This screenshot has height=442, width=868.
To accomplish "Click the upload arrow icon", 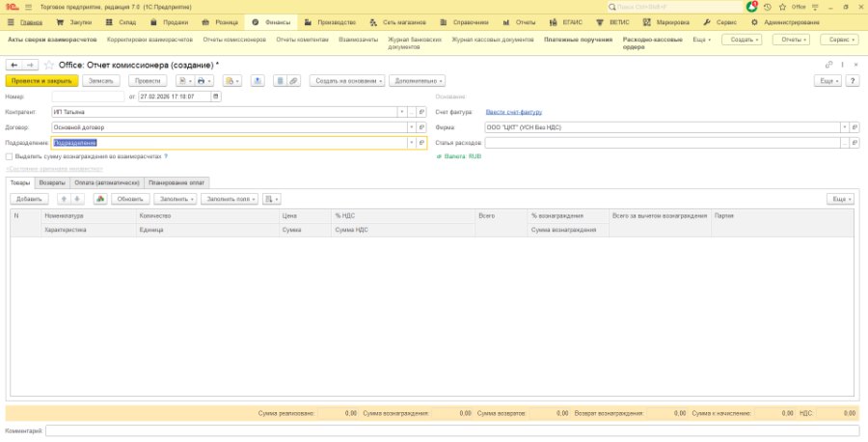I will 258,81.
